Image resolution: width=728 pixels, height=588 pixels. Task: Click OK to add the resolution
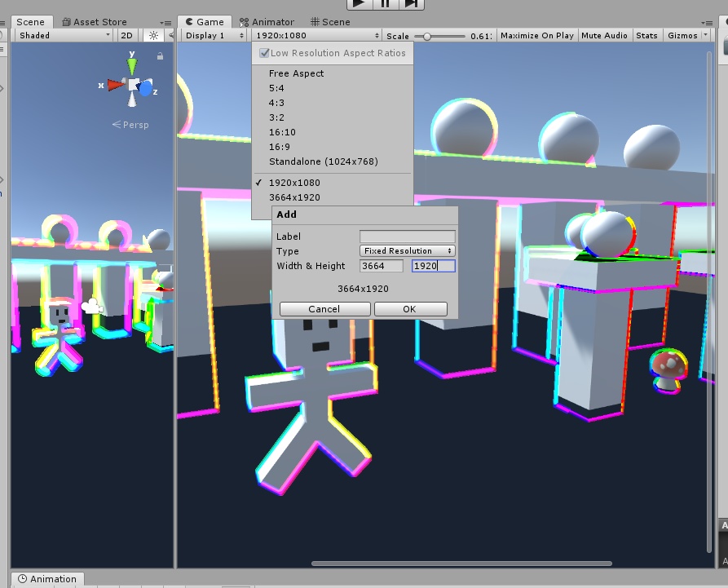[410, 308]
